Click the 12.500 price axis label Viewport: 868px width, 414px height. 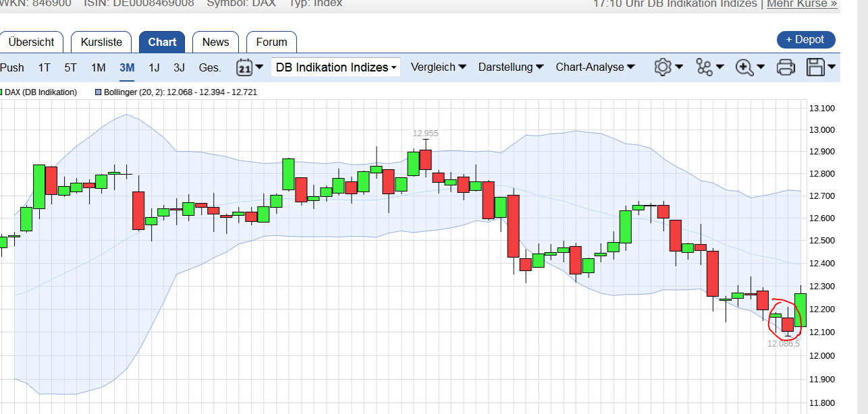pos(821,241)
